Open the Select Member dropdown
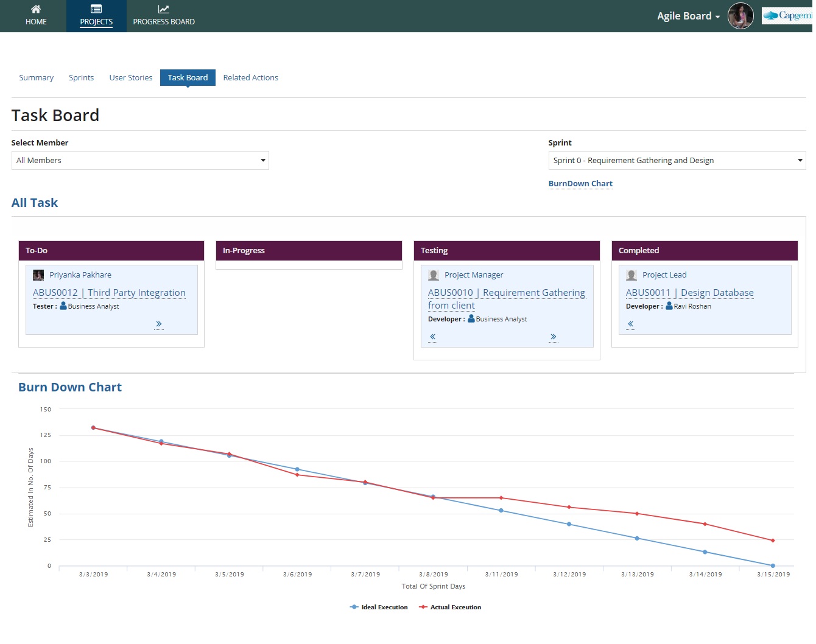Image resolution: width=816 pixels, height=644 pixels. tap(140, 160)
